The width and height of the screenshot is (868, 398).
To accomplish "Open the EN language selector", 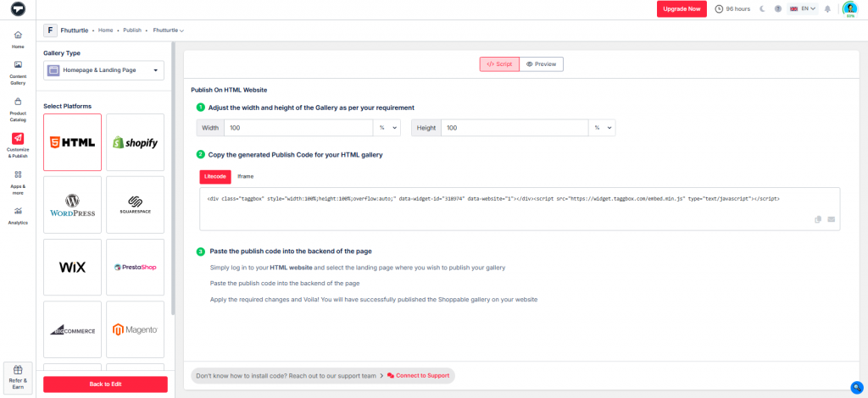I will coord(802,8).
